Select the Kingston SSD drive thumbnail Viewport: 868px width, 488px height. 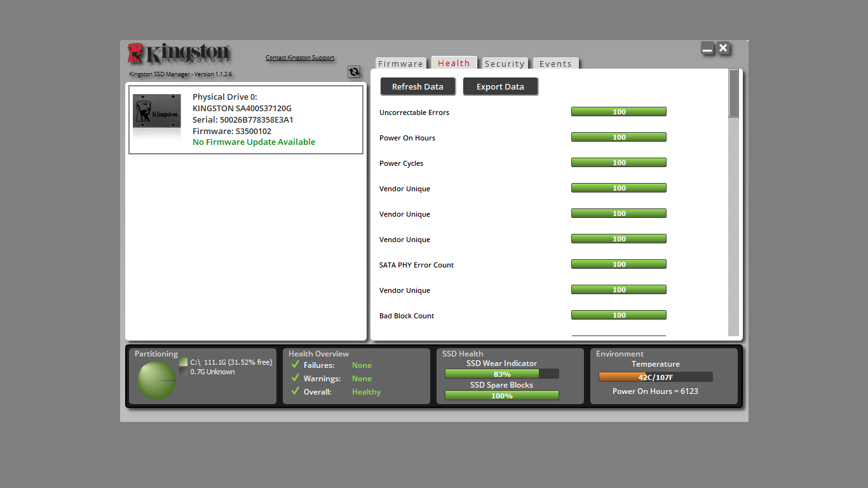156,111
